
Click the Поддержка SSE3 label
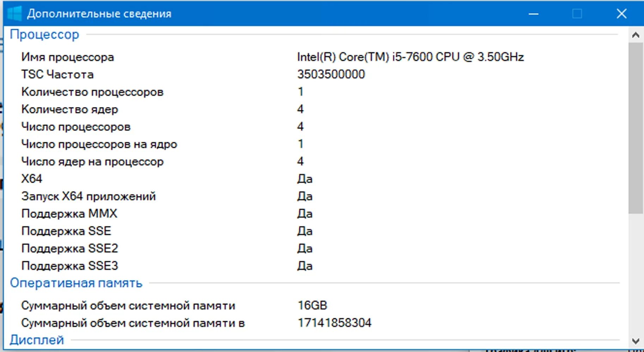[70, 266]
